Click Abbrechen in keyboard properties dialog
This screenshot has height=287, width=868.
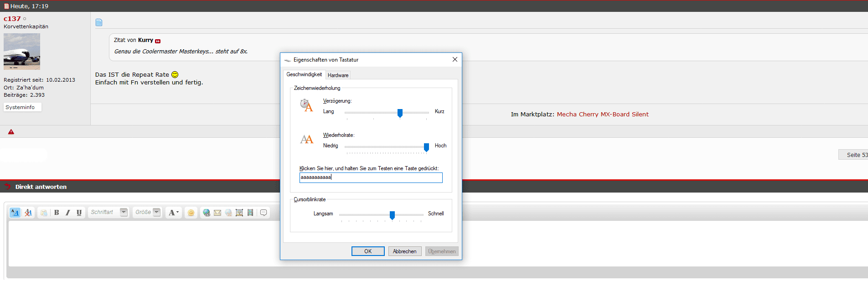405,251
